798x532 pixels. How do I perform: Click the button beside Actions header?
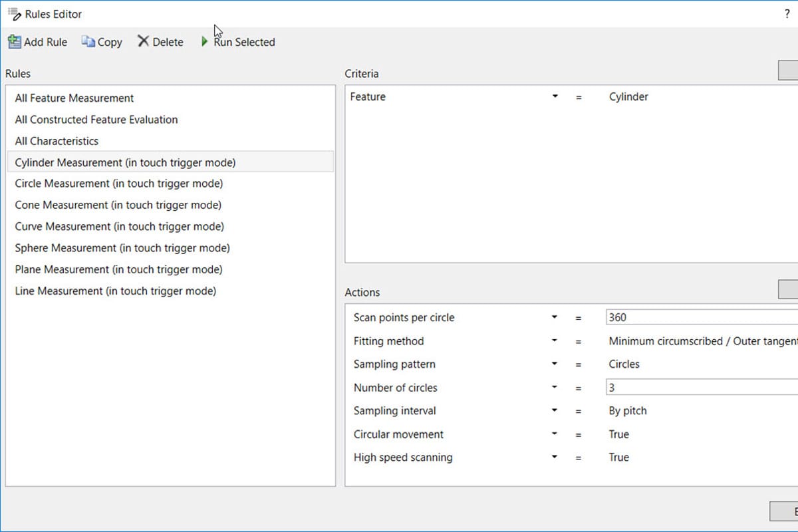point(788,289)
